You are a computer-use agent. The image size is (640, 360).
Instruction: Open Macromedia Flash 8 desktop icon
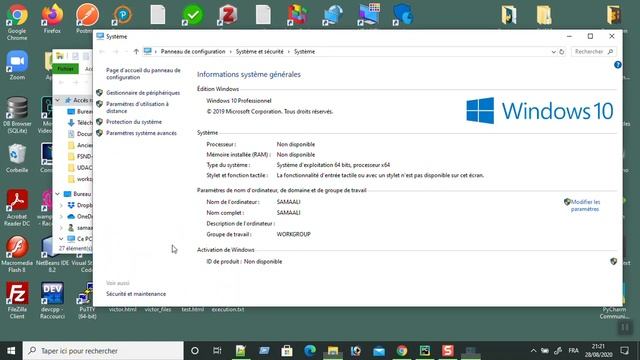[x=17, y=254]
